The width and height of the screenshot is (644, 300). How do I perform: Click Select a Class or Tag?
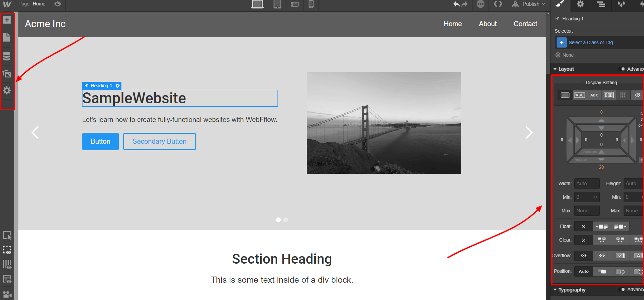(591, 42)
